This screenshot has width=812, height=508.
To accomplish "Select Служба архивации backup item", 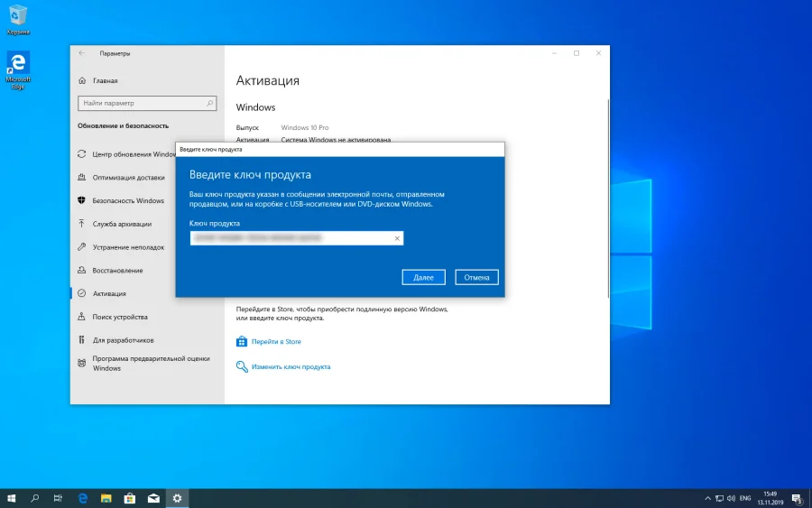I will pyautogui.click(x=122, y=224).
